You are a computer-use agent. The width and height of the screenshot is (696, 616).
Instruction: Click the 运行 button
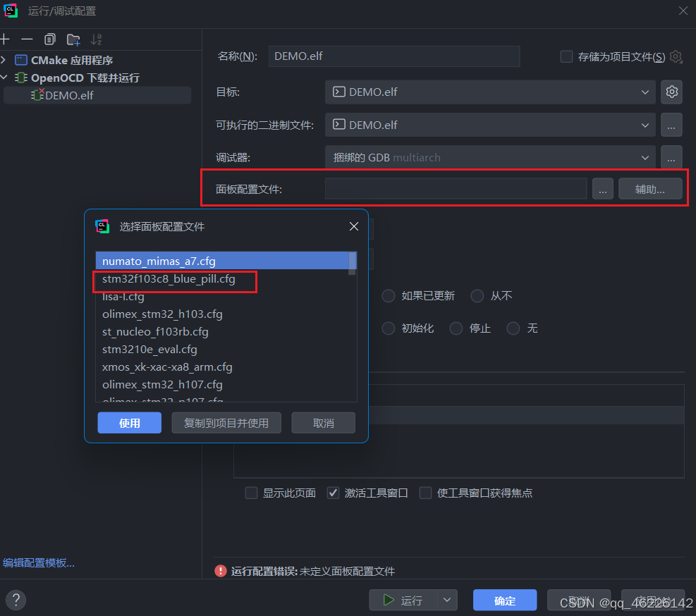point(403,600)
